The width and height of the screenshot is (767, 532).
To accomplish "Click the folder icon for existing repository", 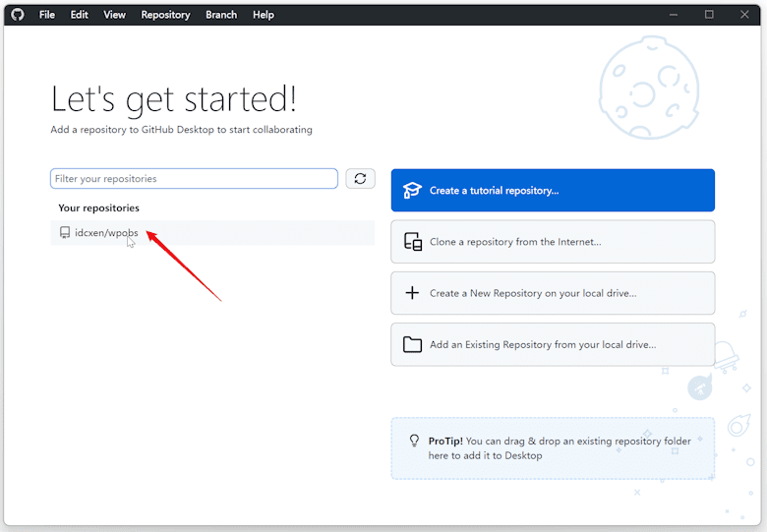I will tap(412, 344).
